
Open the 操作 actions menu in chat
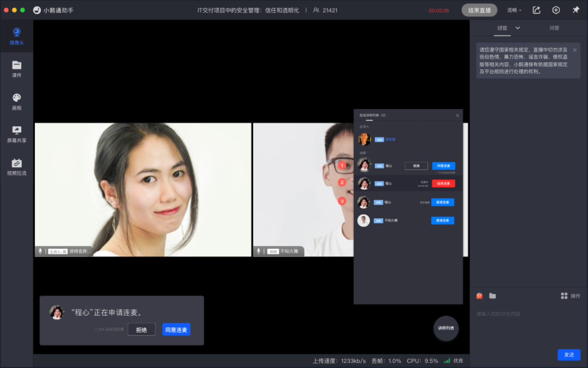pos(571,296)
